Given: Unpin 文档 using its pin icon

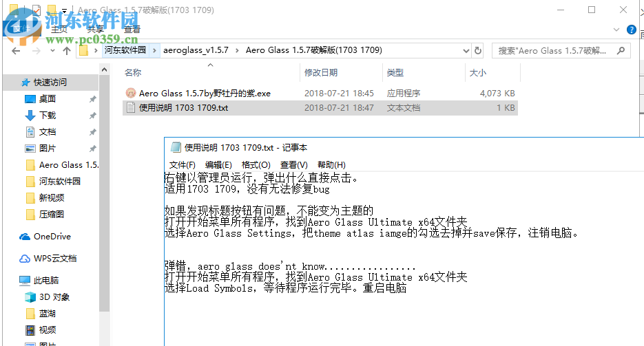Looking at the screenshot, I should (93, 132).
